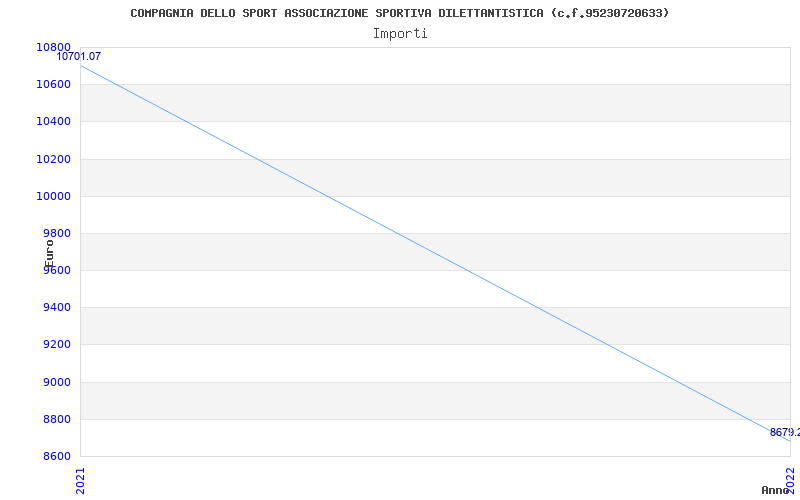Select the 10400 y-axis value
This screenshot has width=800, height=500.
54,121
